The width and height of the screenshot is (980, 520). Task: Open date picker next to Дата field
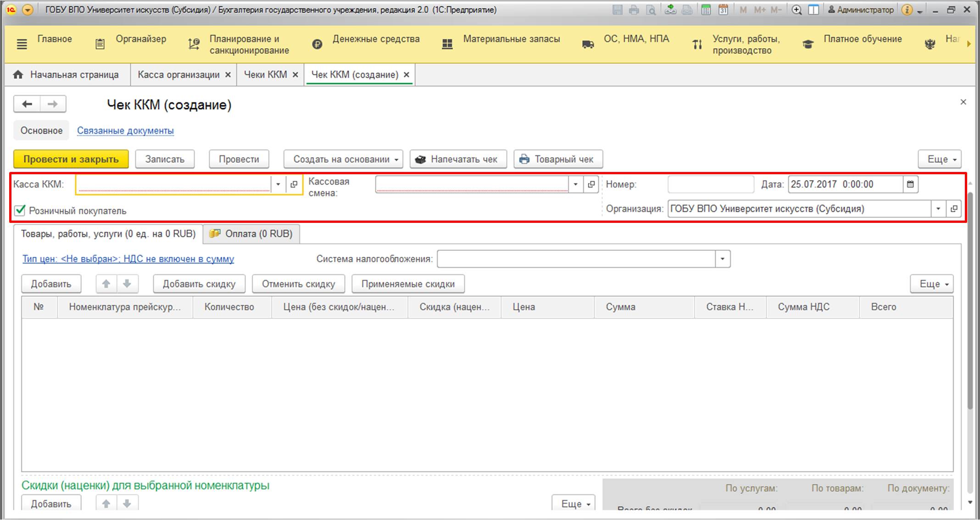click(910, 184)
